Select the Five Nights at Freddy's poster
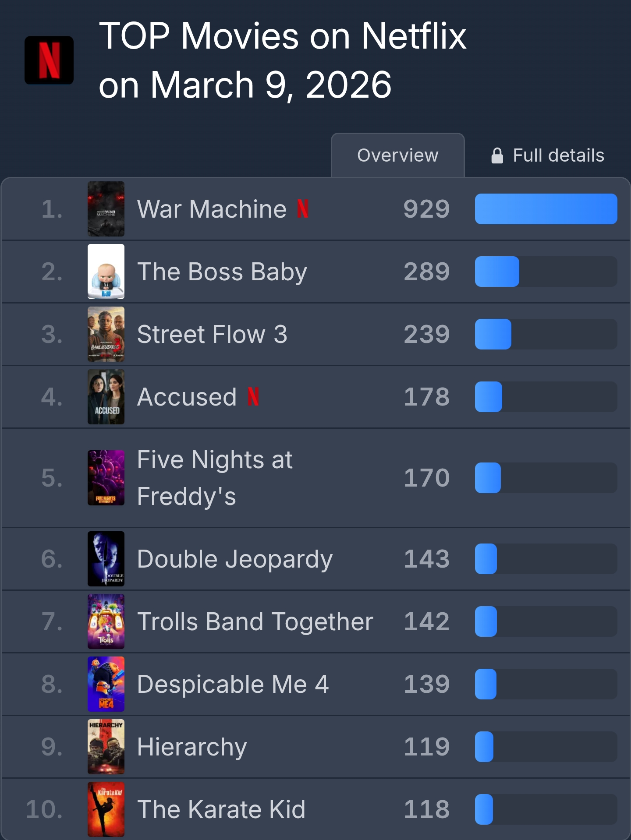The height and width of the screenshot is (840, 631). click(x=106, y=478)
